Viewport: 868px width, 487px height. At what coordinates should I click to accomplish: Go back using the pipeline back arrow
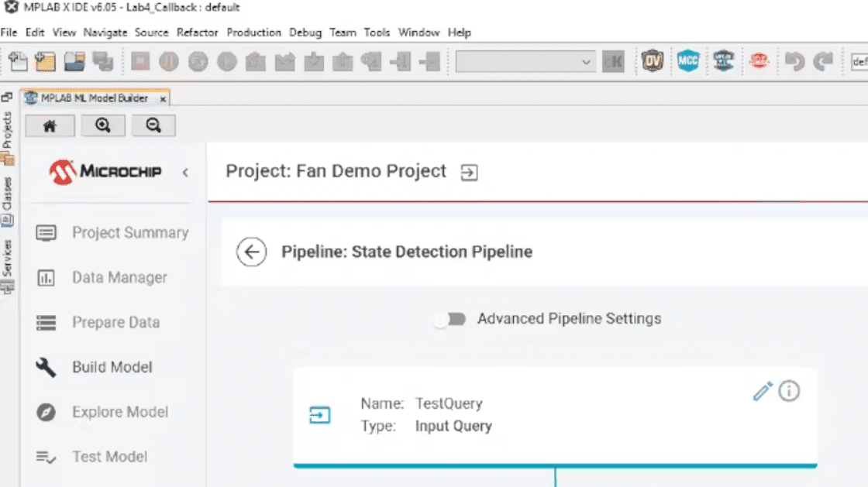pyautogui.click(x=251, y=252)
